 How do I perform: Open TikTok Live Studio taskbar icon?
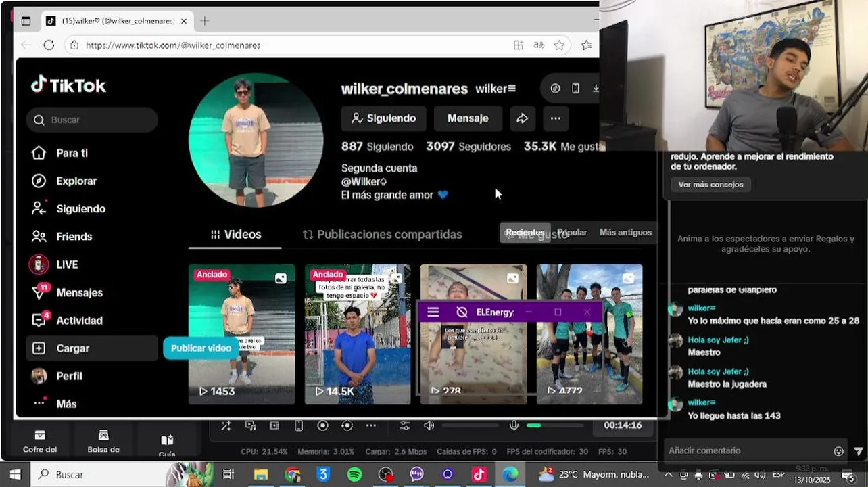[479, 475]
